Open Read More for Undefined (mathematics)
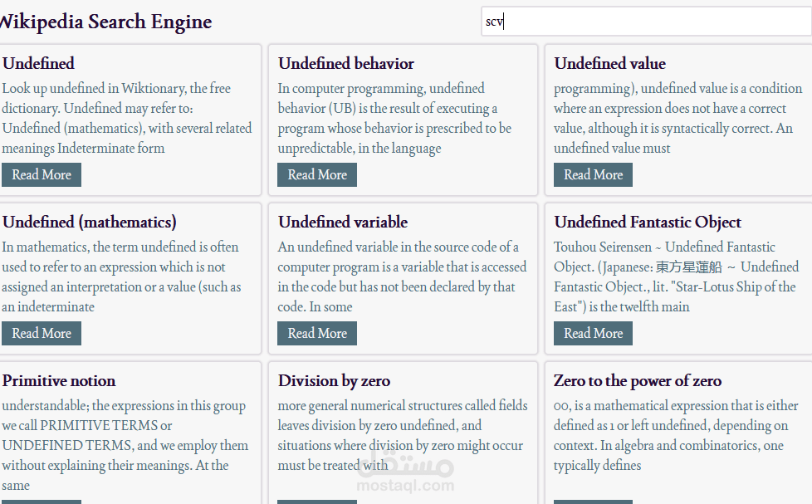 coord(42,333)
